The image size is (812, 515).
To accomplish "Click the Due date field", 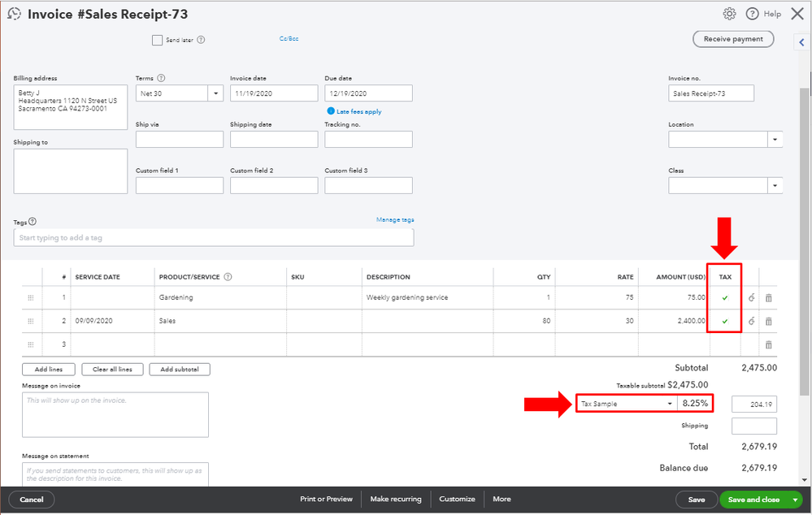I will [369, 93].
